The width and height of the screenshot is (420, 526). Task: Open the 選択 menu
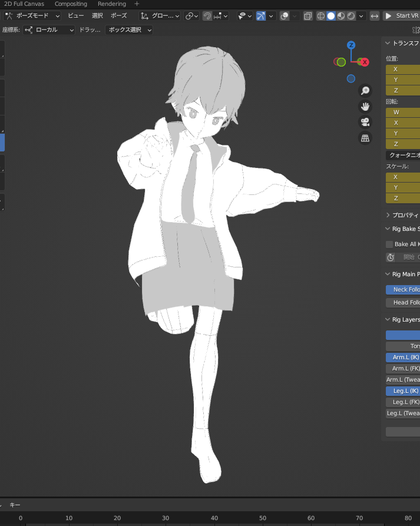click(x=97, y=16)
